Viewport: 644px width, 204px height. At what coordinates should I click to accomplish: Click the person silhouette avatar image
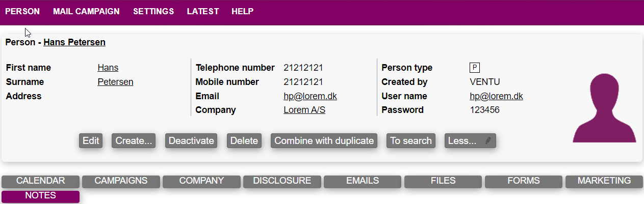pos(604,108)
